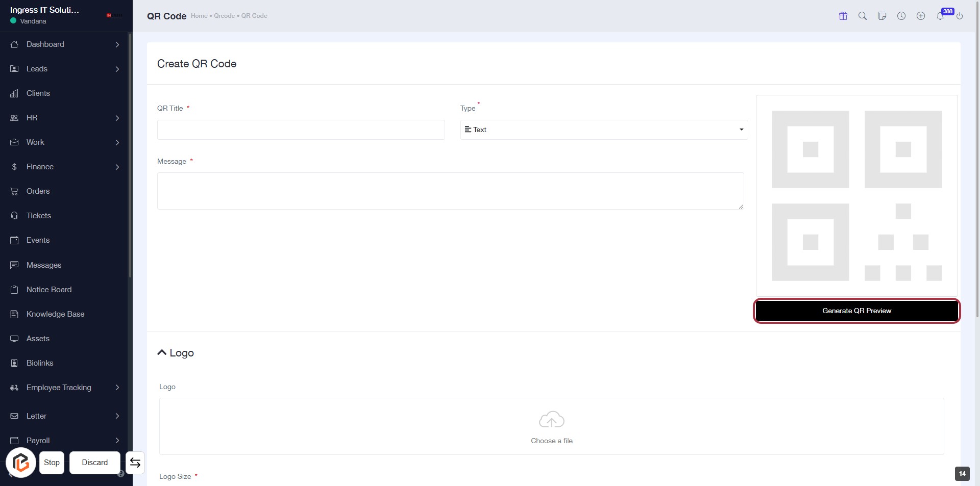Click the gift icon in top bar

[843, 16]
